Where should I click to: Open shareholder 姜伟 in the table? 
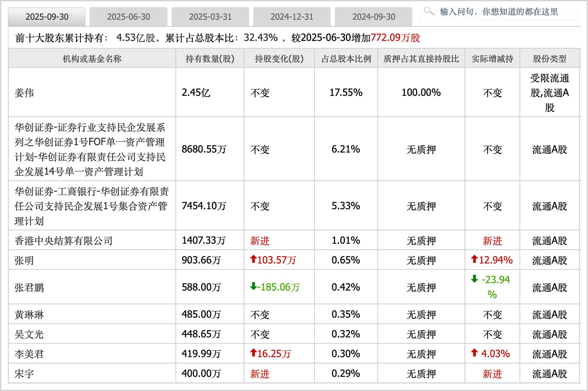[24, 93]
